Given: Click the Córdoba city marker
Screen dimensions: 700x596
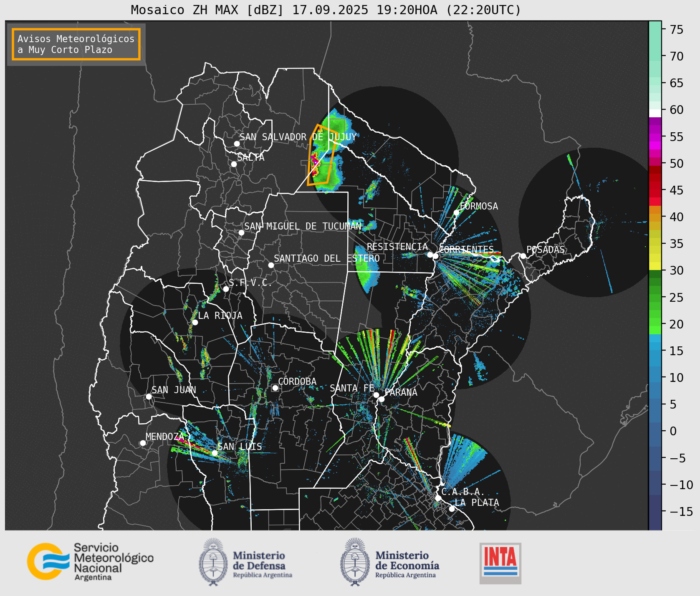Looking at the screenshot, I should point(275,388).
